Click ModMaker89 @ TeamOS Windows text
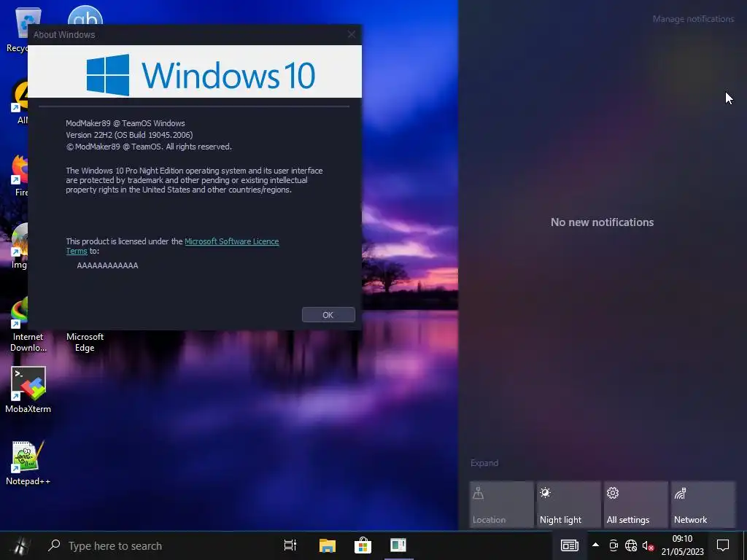 pyautogui.click(x=125, y=123)
